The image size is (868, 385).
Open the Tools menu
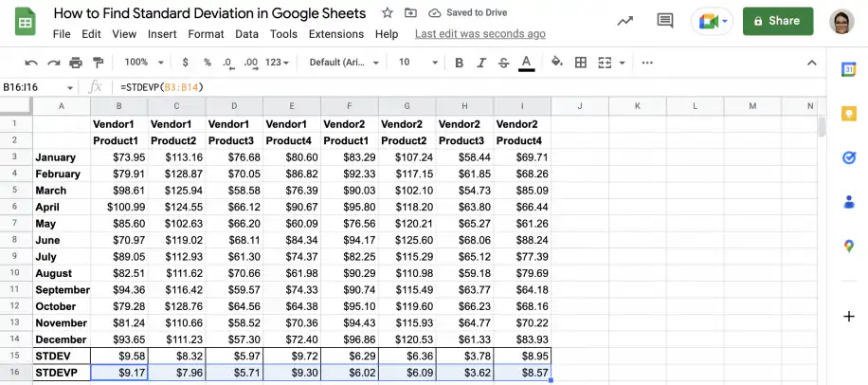tap(283, 34)
